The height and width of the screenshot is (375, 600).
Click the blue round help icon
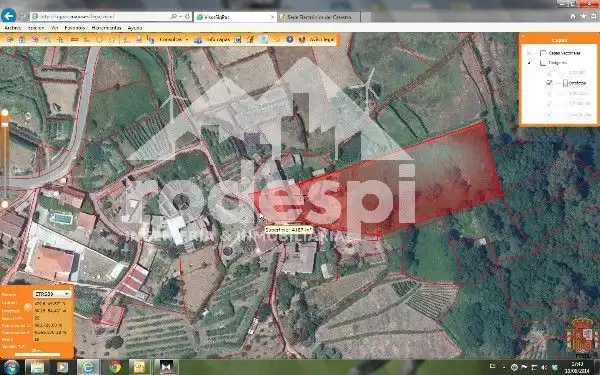click(x=290, y=39)
